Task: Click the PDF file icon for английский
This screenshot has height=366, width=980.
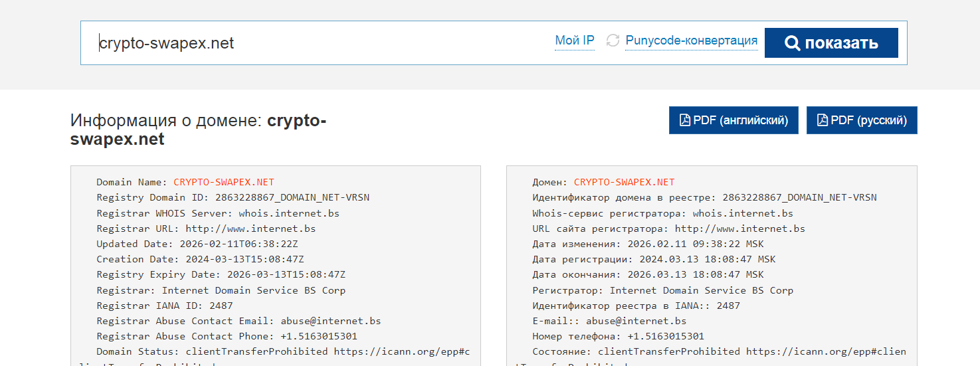Action: point(685,120)
